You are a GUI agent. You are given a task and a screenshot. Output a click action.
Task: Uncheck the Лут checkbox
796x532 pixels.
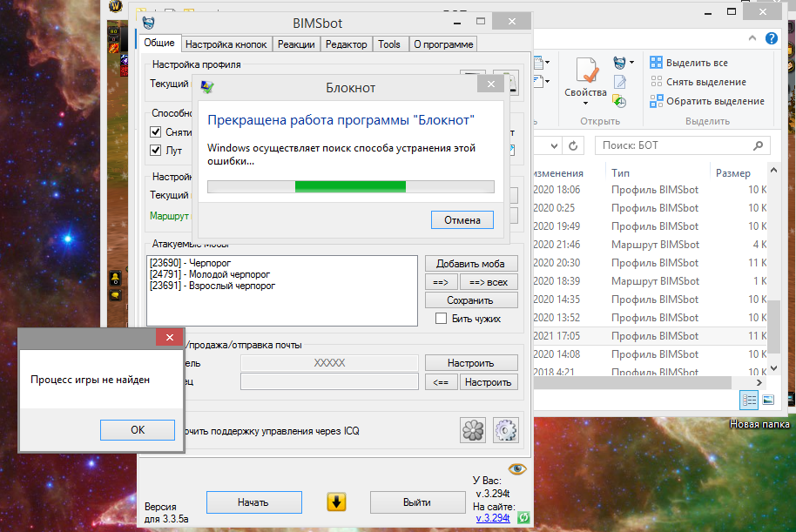[156, 151]
